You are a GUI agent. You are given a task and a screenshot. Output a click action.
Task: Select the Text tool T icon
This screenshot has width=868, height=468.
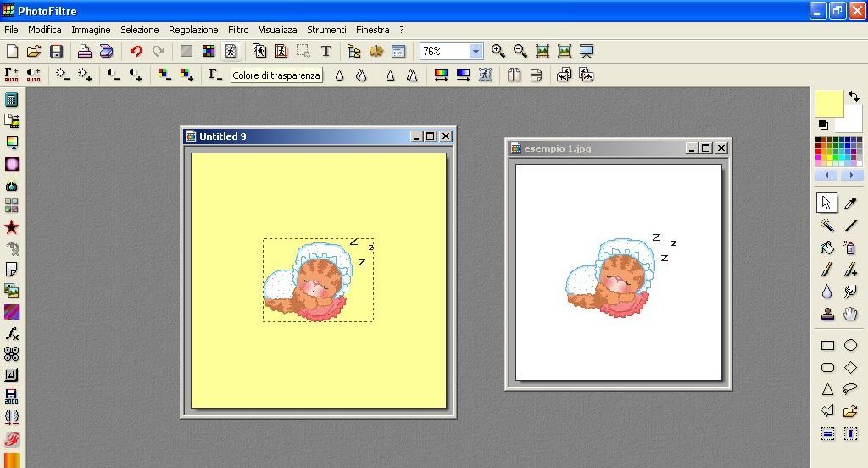tap(325, 52)
